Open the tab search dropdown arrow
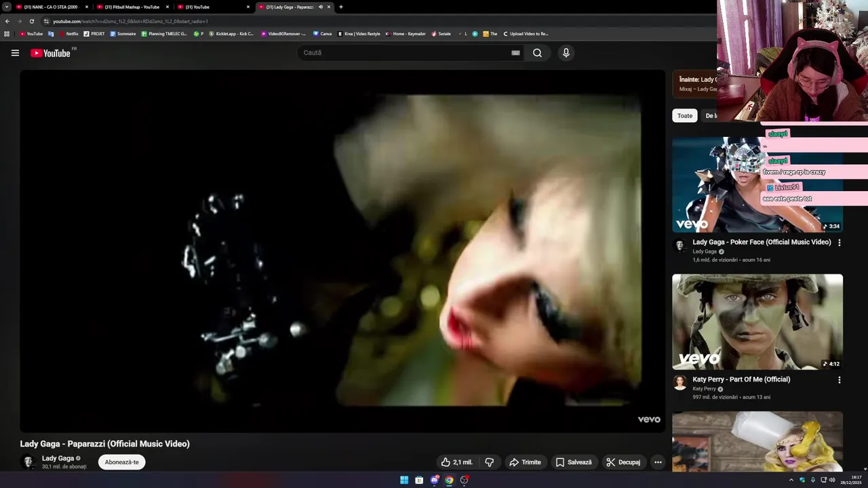Screen dimensions: 868x488 point(6,7)
